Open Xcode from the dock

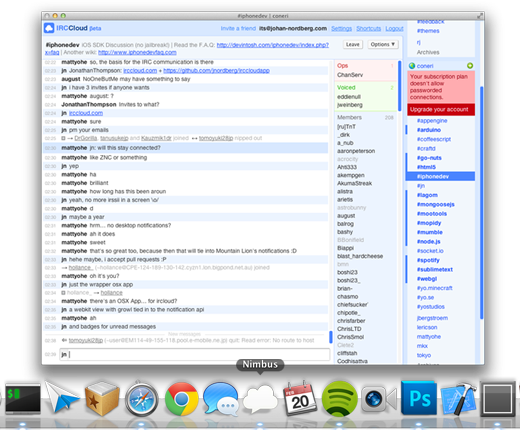[x=458, y=399]
